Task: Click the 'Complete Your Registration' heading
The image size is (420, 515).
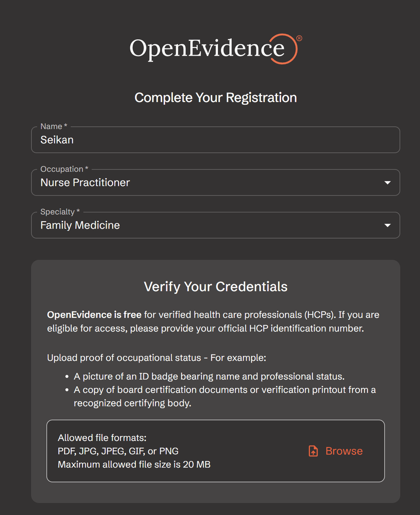Action: pos(215,97)
